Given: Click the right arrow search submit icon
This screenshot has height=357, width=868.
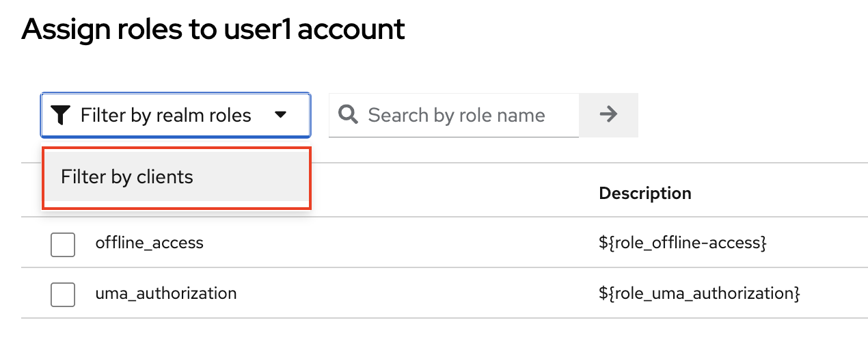Looking at the screenshot, I should [x=608, y=115].
